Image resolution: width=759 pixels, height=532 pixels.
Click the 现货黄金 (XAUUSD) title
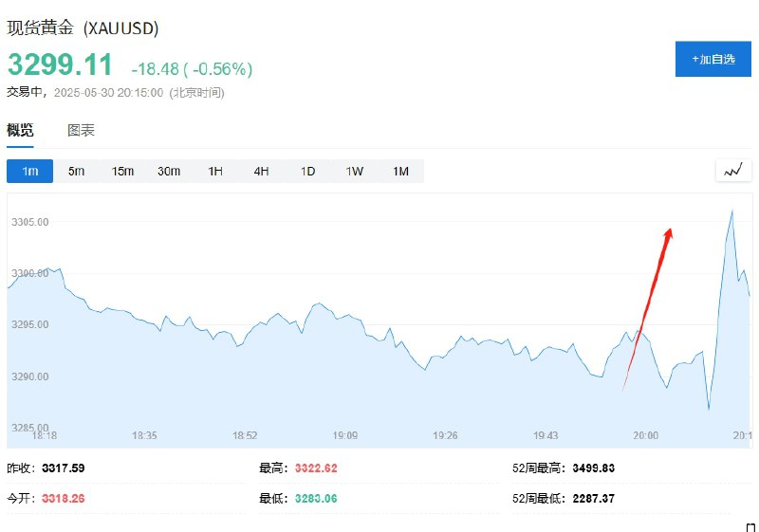click(x=83, y=28)
